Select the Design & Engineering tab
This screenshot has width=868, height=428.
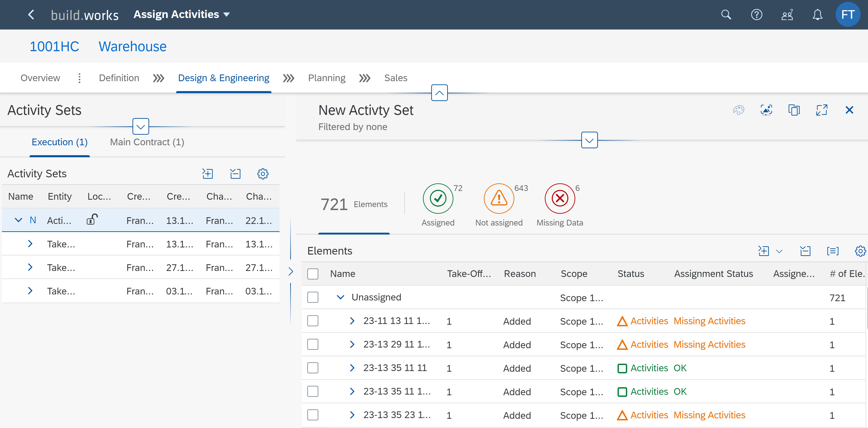[223, 78]
